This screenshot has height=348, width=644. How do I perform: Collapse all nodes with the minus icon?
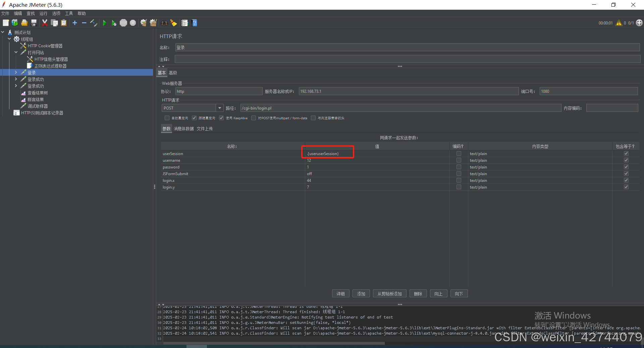pos(84,23)
